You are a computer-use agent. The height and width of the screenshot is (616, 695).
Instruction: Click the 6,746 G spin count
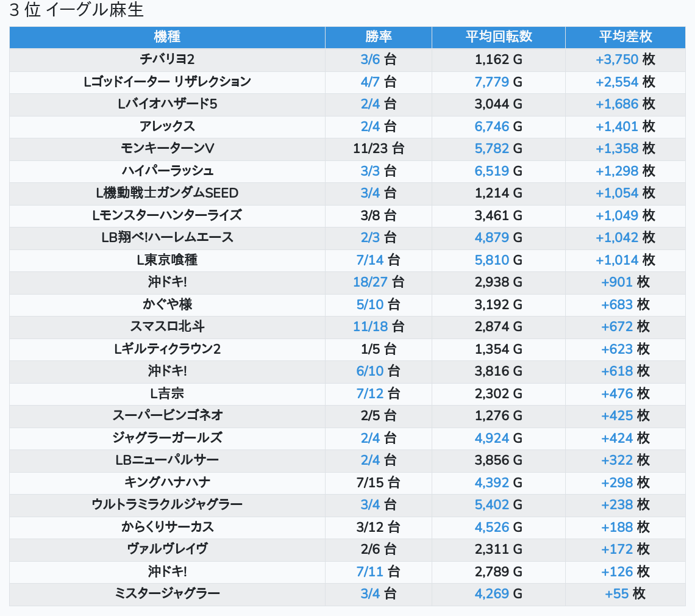pyautogui.click(x=499, y=126)
